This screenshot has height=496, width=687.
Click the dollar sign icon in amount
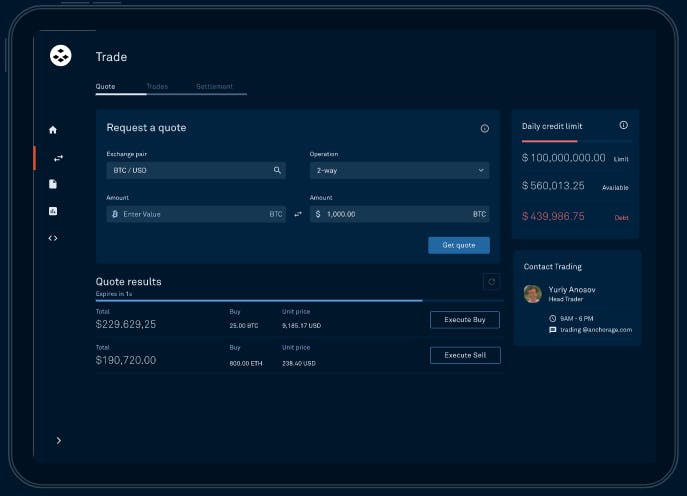click(x=318, y=214)
